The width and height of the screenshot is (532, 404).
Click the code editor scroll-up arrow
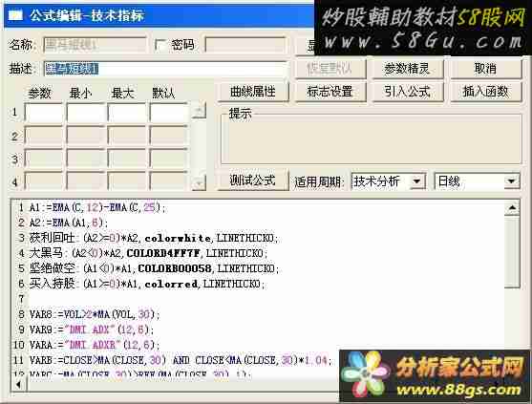pyautogui.click(x=512, y=208)
